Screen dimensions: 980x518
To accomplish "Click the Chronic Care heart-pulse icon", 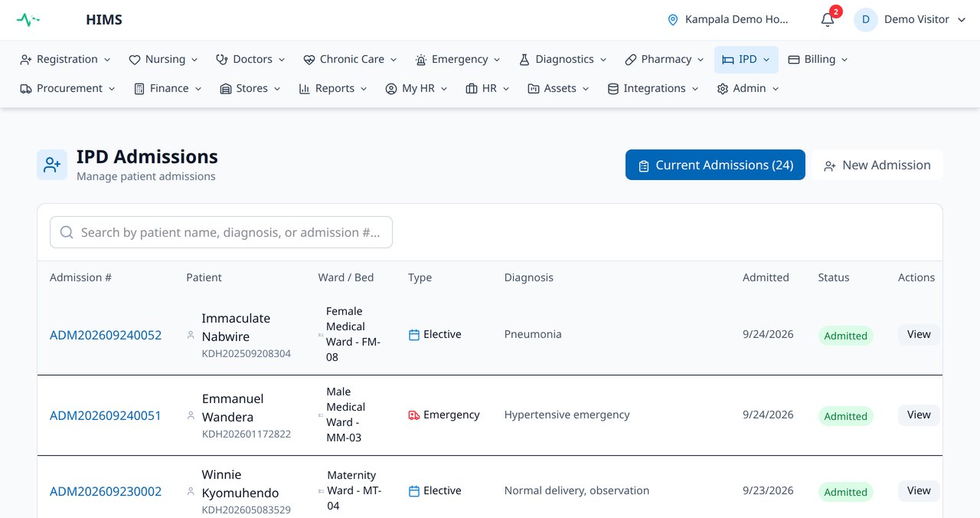I will (309, 60).
